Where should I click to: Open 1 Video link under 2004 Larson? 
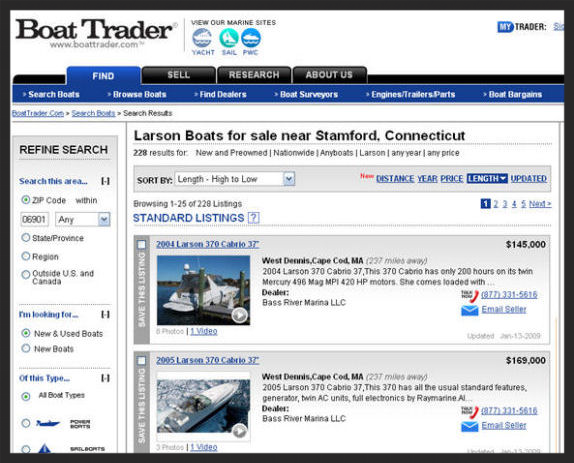click(204, 331)
